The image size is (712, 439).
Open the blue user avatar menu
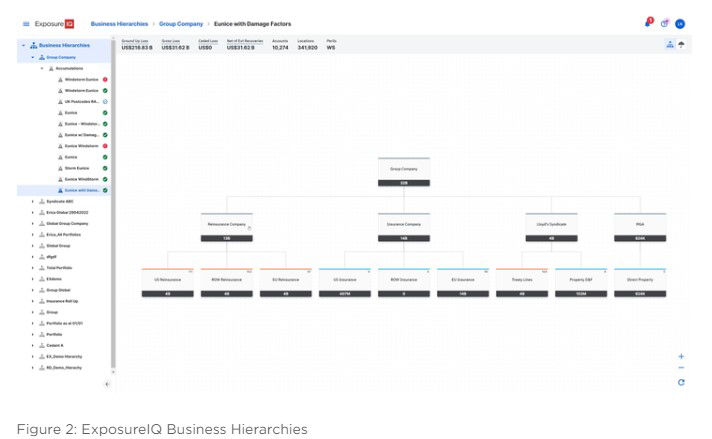tap(680, 24)
